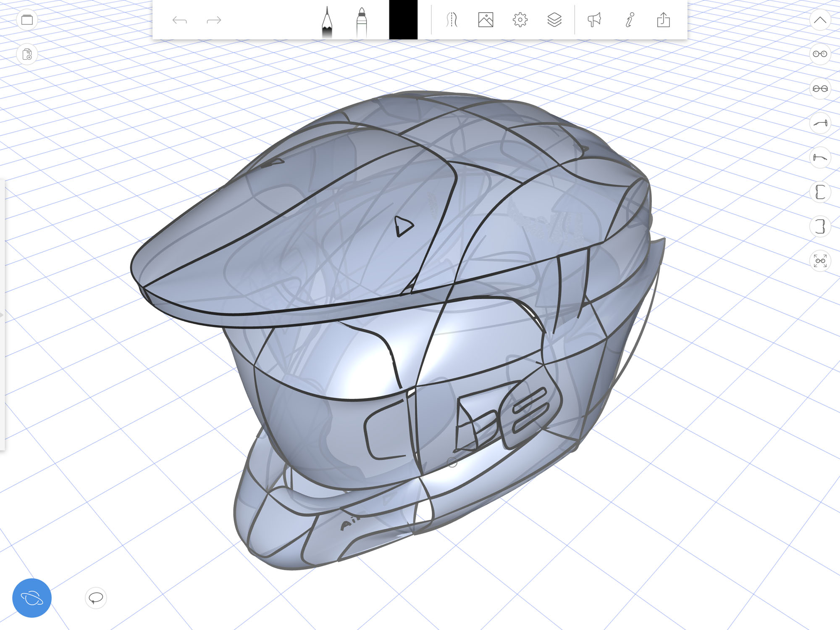Toggle the symmetry drawing tool

[451, 20]
